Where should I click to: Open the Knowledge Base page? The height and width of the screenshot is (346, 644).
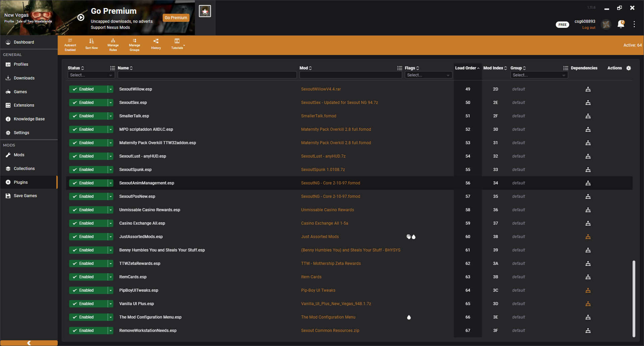tap(29, 119)
